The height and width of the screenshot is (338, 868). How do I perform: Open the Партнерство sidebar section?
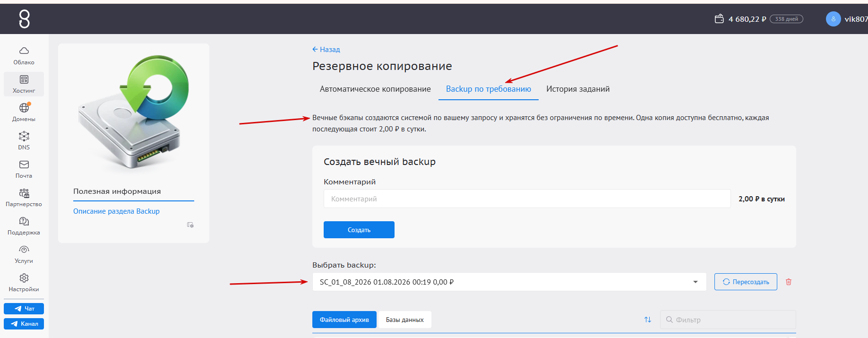[x=24, y=198]
